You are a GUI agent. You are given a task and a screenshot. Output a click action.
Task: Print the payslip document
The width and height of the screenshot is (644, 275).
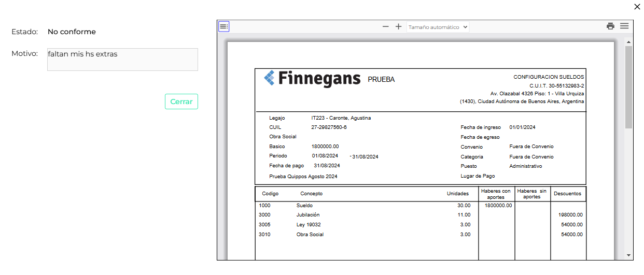click(611, 26)
